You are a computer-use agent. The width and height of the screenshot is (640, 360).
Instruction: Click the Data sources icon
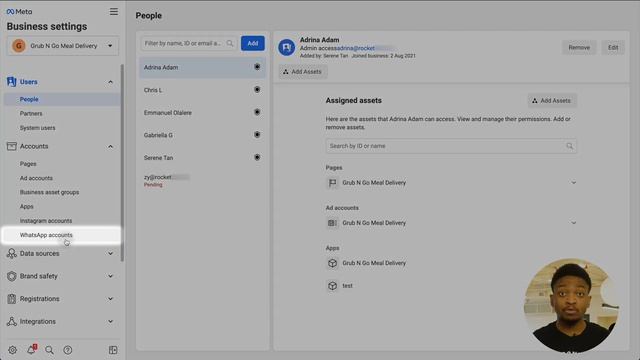11,253
